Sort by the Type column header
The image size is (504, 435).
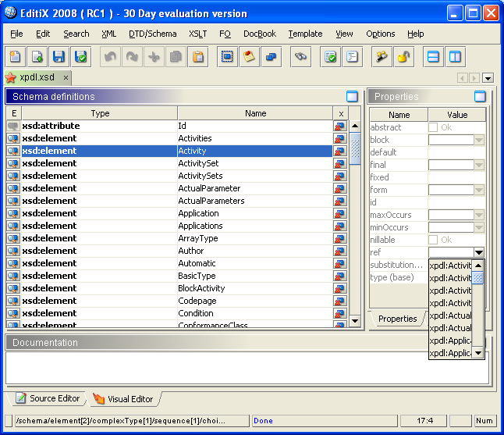100,113
